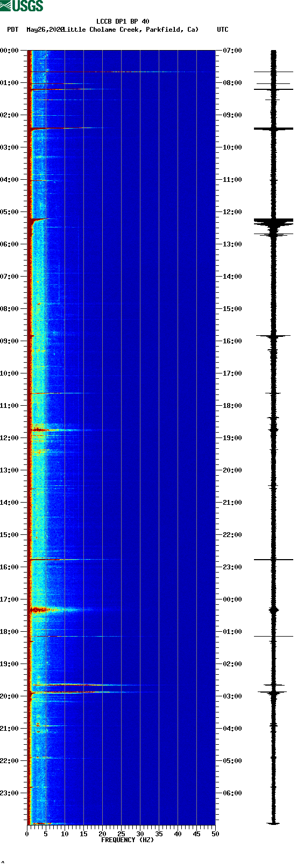Click the 02:00 PDT time label
This screenshot has width=297, height=868.
[x=10, y=115]
